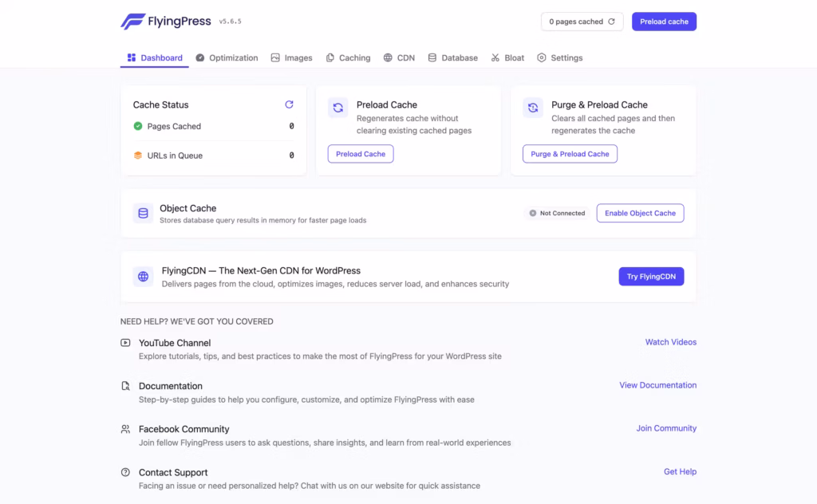Click the Dashboard tab grid icon
Viewport: 817px width, 504px height.
click(132, 57)
